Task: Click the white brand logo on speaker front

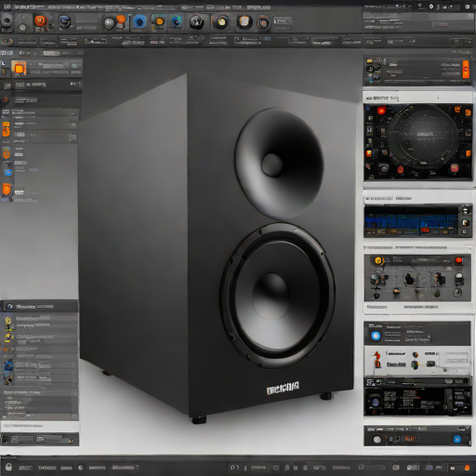Action: [283, 388]
